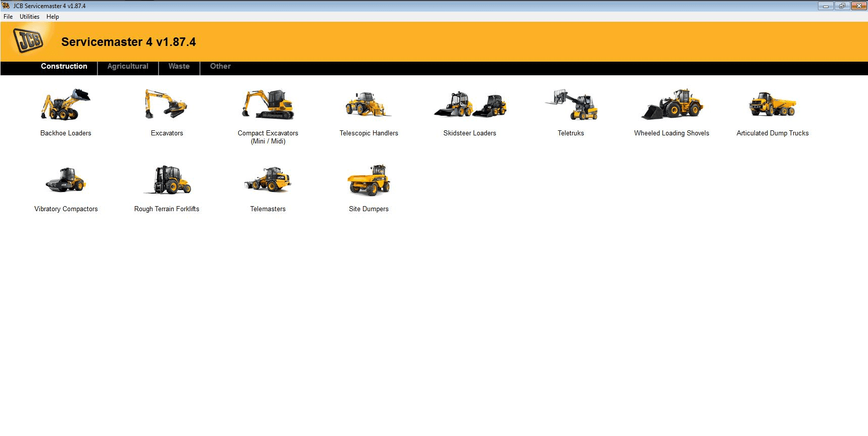Click the Telescopic Handlers label
The height and width of the screenshot is (436, 868).
[369, 133]
